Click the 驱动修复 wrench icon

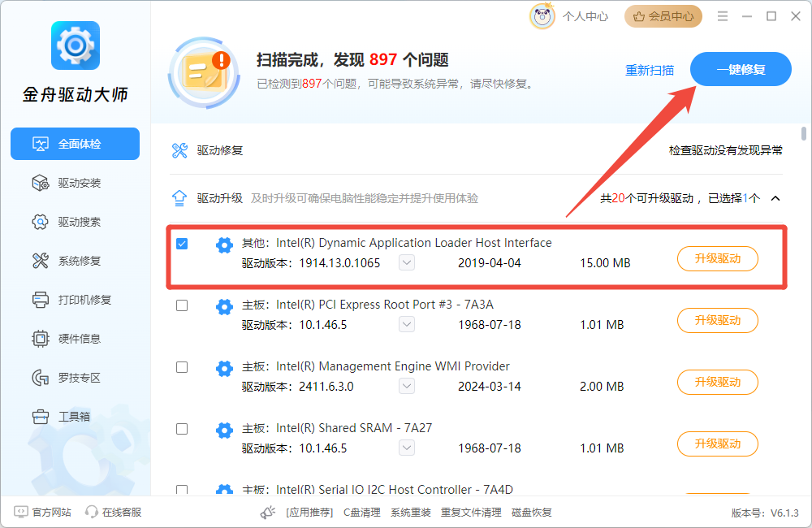[x=179, y=151]
